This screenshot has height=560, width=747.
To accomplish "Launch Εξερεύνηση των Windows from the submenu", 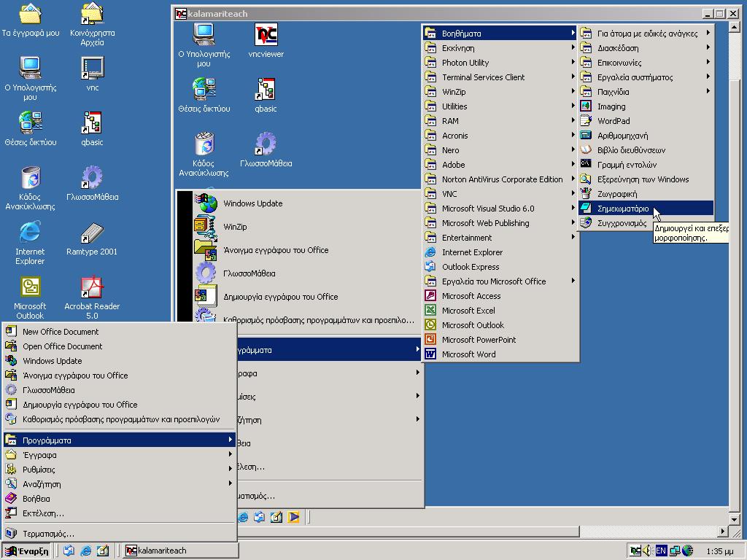I will [x=646, y=179].
